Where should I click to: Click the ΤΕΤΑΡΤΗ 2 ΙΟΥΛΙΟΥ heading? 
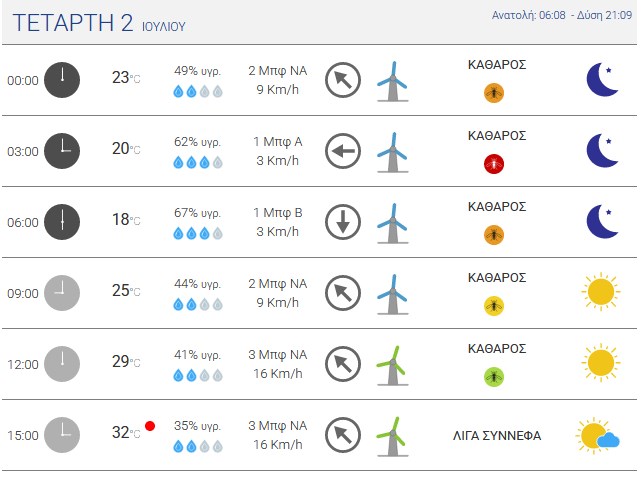tap(99, 23)
